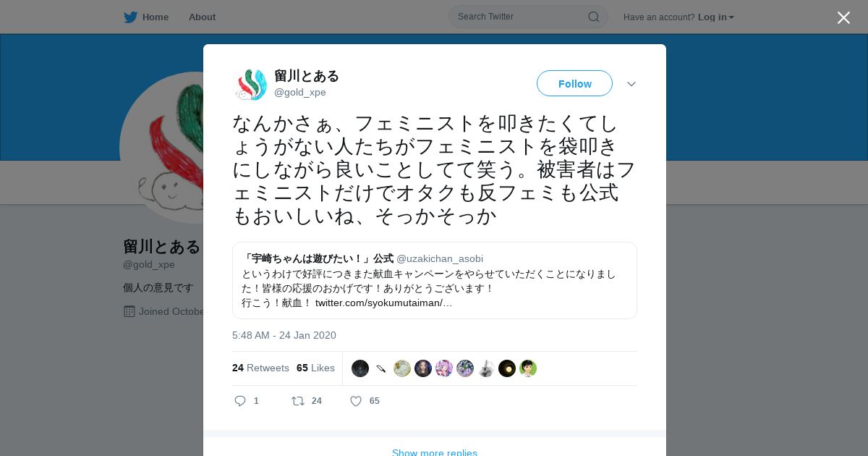
Task: Click Show more replies link
Action: point(435,453)
